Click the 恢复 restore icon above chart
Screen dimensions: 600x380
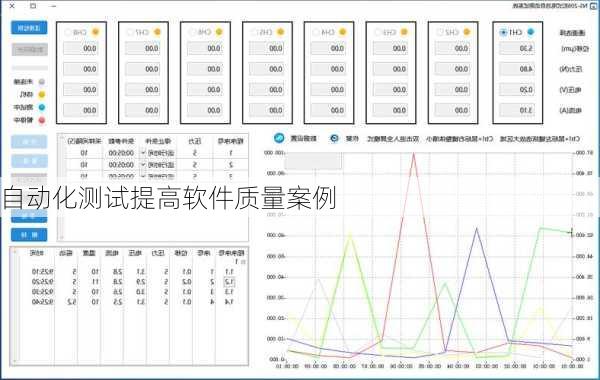coord(334,139)
